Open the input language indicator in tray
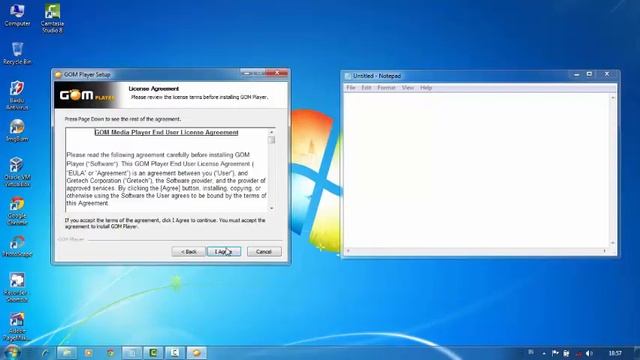 [x=531, y=352]
